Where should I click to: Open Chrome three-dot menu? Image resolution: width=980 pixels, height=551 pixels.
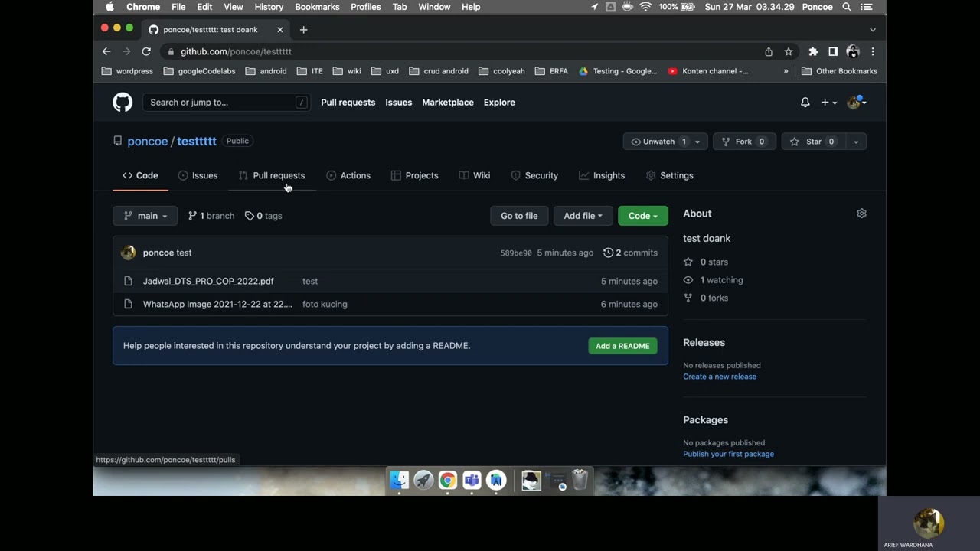point(873,51)
